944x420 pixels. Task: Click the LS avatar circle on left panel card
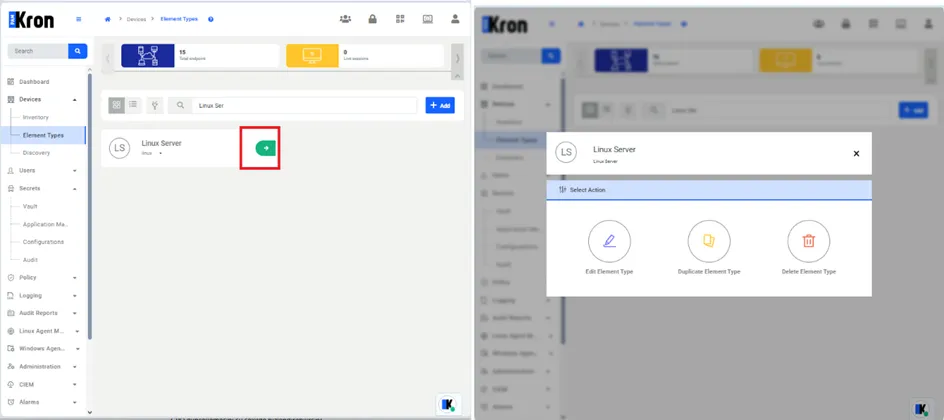point(120,148)
